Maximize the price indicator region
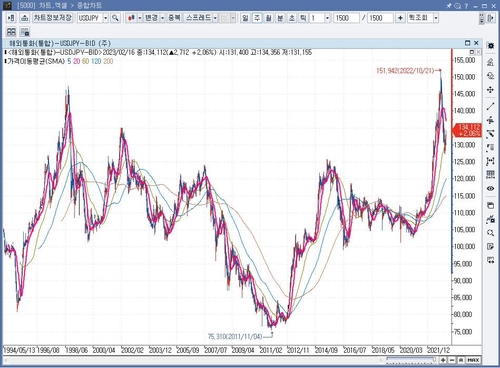Screen dimensions: 500x368 click(472, 52)
